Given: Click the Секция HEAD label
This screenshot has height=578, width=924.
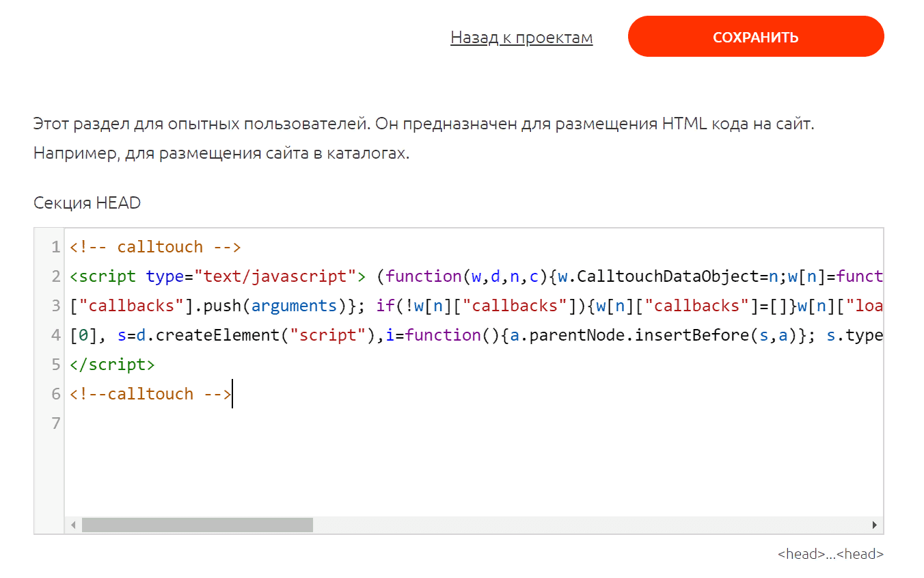Looking at the screenshot, I should (x=87, y=202).
